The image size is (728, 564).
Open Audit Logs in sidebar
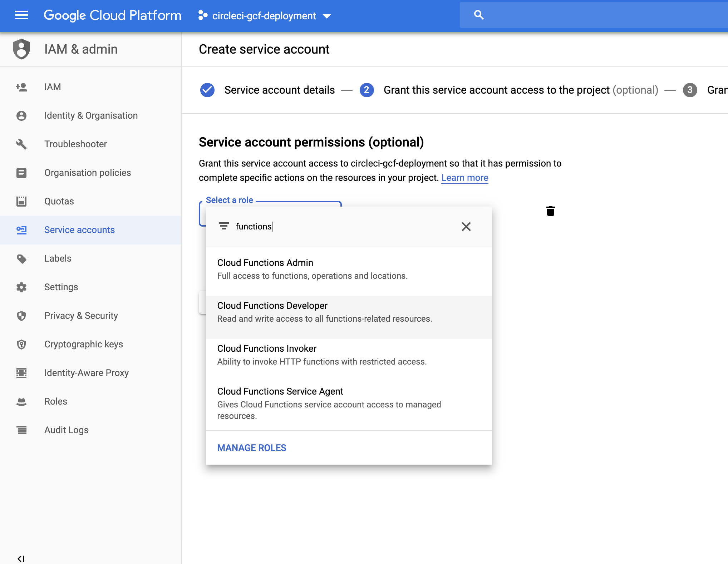[66, 430]
